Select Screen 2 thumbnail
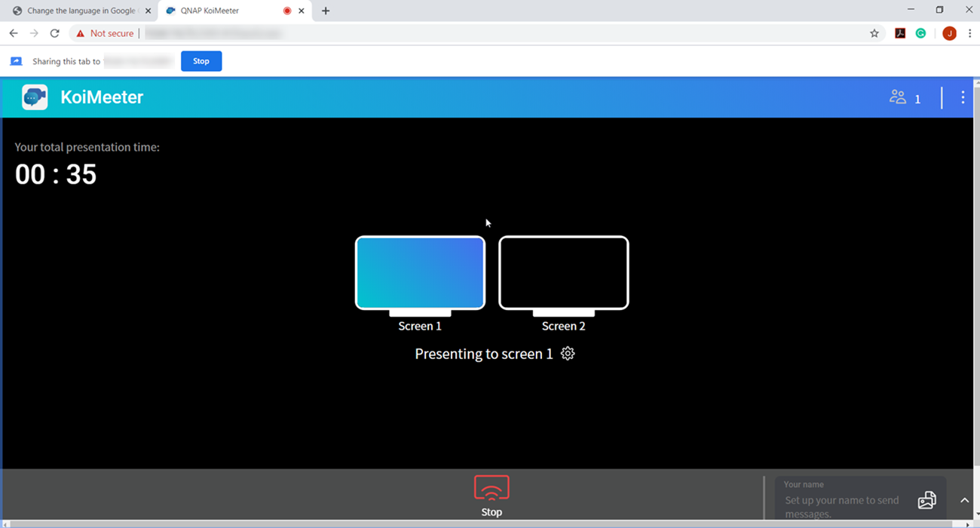980x528 pixels. (x=563, y=273)
